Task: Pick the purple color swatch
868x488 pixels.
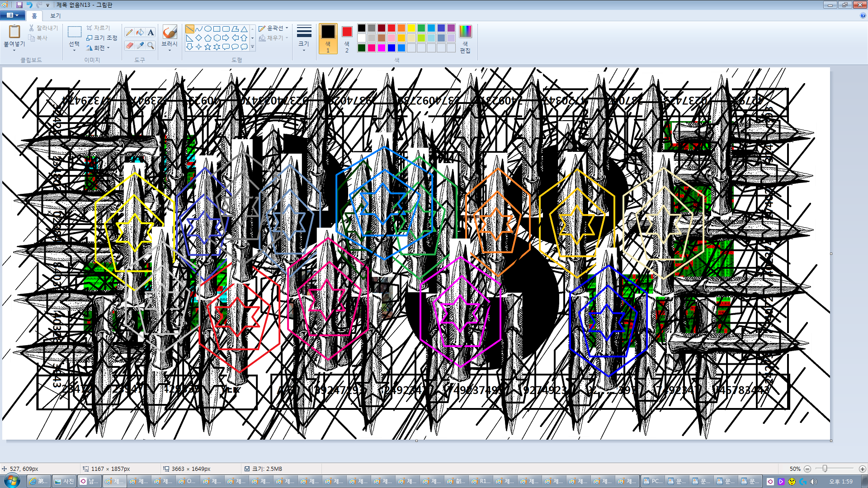Action: (x=451, y=28)
